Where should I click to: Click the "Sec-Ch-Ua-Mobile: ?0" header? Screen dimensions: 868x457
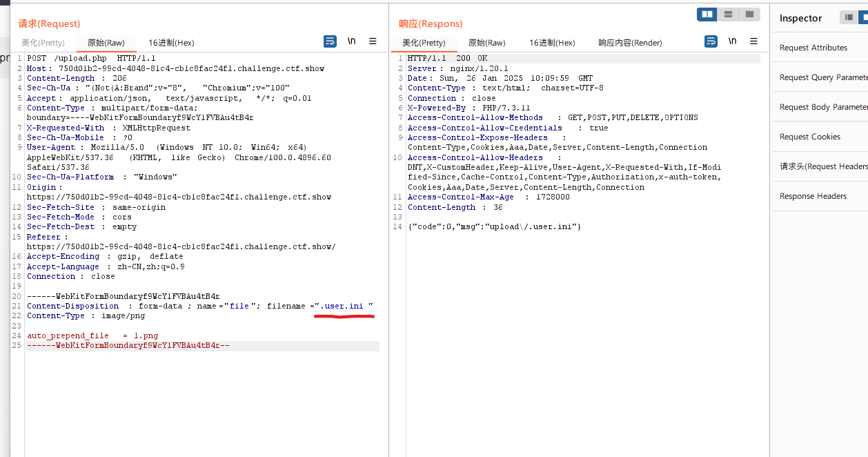79,137
